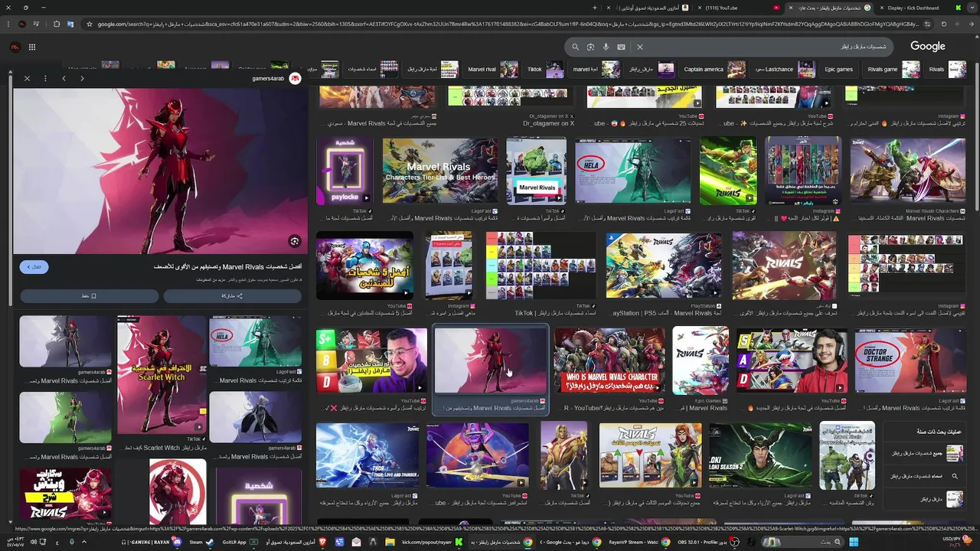Open Steam from the taskbar
The height and width of the screenshot is (551, 980).
click(203, 542)
